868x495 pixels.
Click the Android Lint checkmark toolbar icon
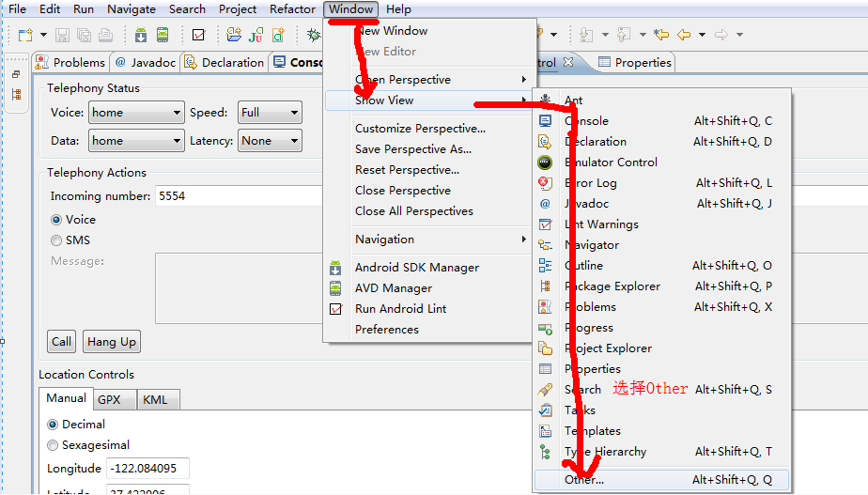[198, 36]
